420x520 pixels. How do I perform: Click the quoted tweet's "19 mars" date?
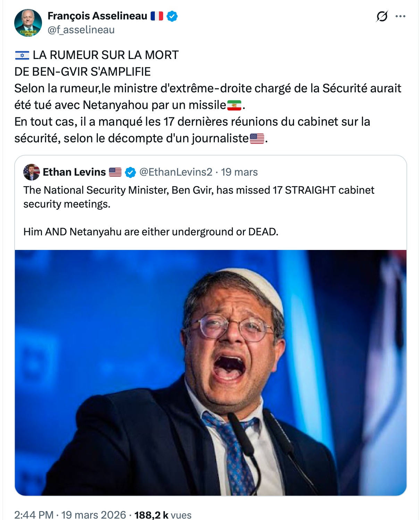[x=239, y=172]
